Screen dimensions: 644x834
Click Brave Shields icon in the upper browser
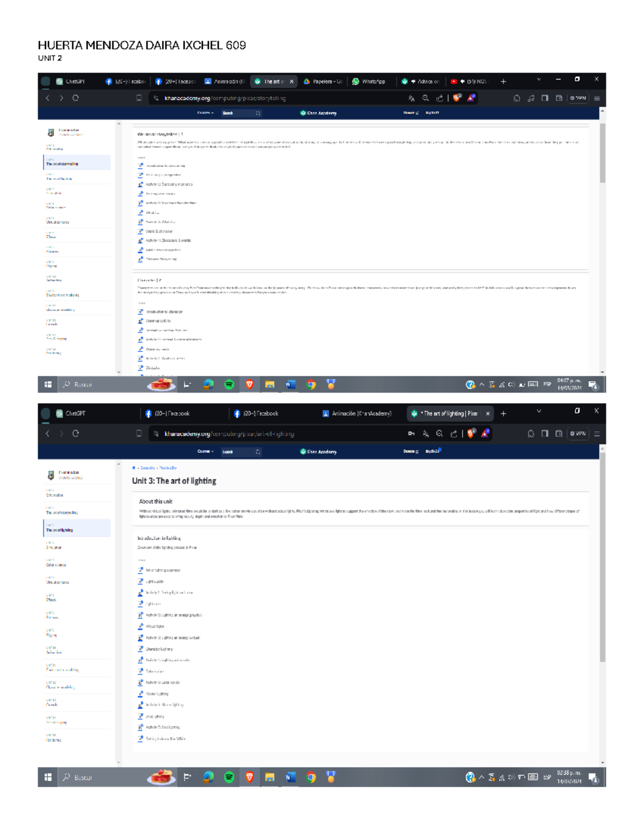point(457,98)
